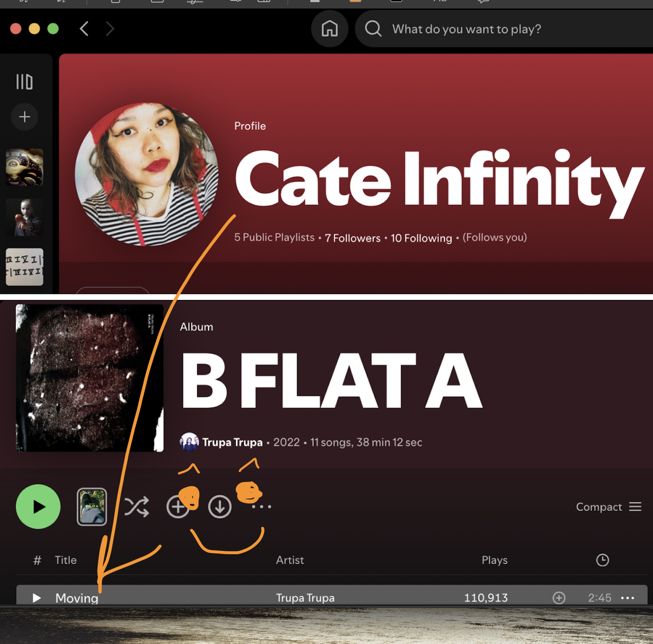Image resolution: width=653 pixels, height=644 pixels.
Task: Go to Spotify Home
Action: point(329,29)
